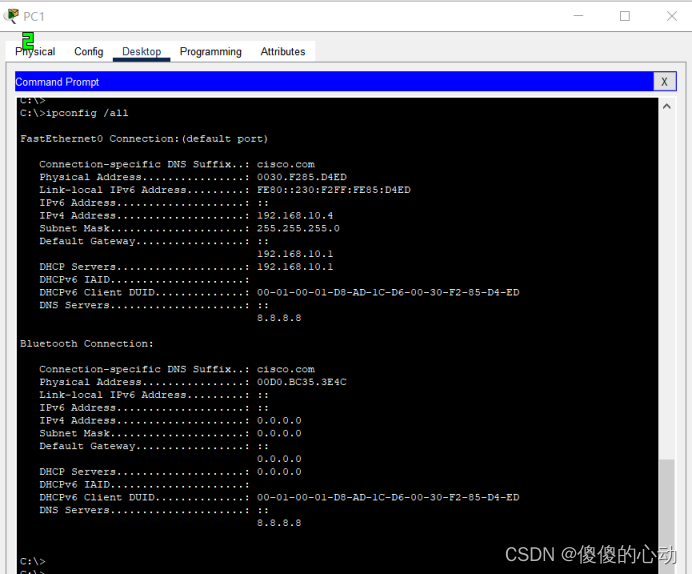Screen dimensions: 692x574
Task: Click IPv4 address 192.168.10.4
Action: pos(295,215)
